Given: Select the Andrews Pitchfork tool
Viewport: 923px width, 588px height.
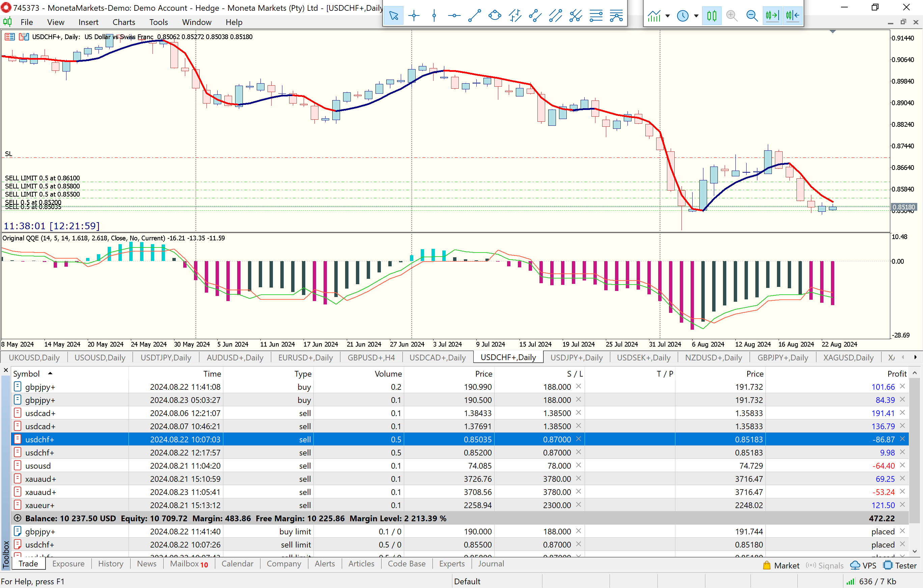Looking at the screenshot, I should point(576,16).
